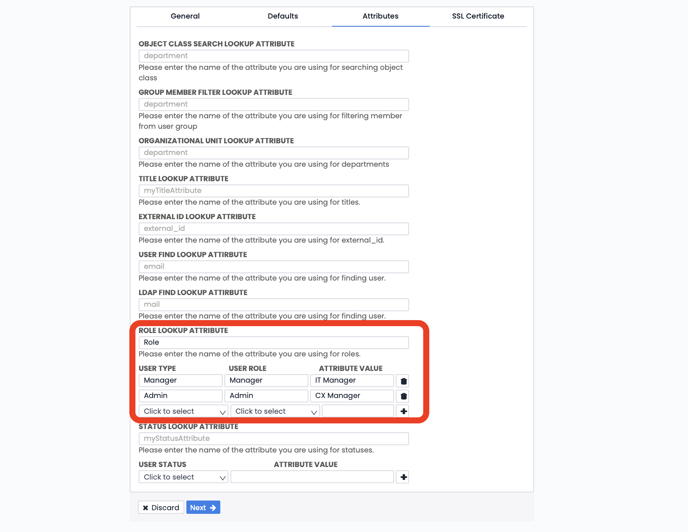Open the empty User Type dropdown
The width and height of the screenshot is (688, 532).
[183, 411]
